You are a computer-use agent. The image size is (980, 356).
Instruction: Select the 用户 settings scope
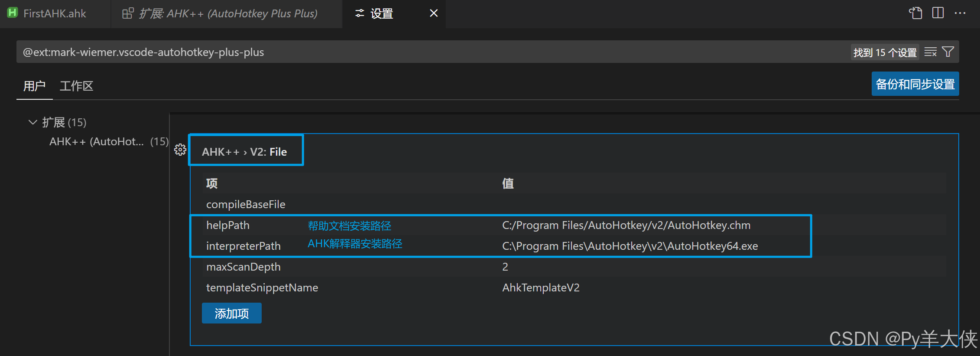(35, 86)
